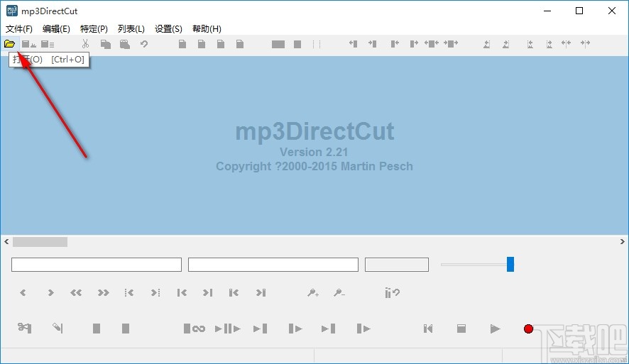Paste using the toolbar clipboard icon
The image size is (629, 364).
click(x=125, y=44)
